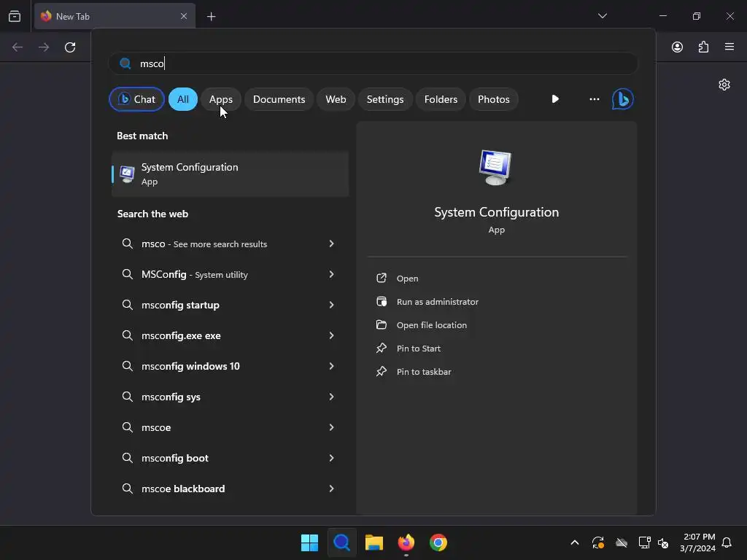The height and width of the screenshot is (560, 747).
Task: Select web suggestion 'msconfig startup'
Action: [x=230, y=305]
